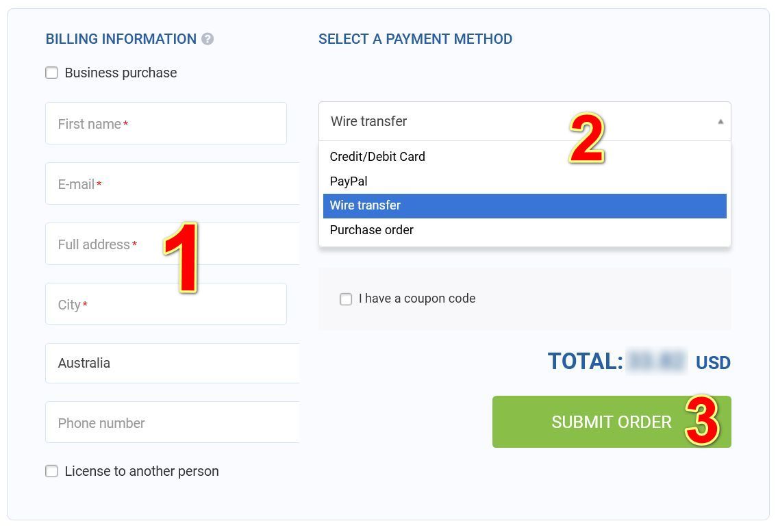Click into the E-mail field

(x=172, y=183)
